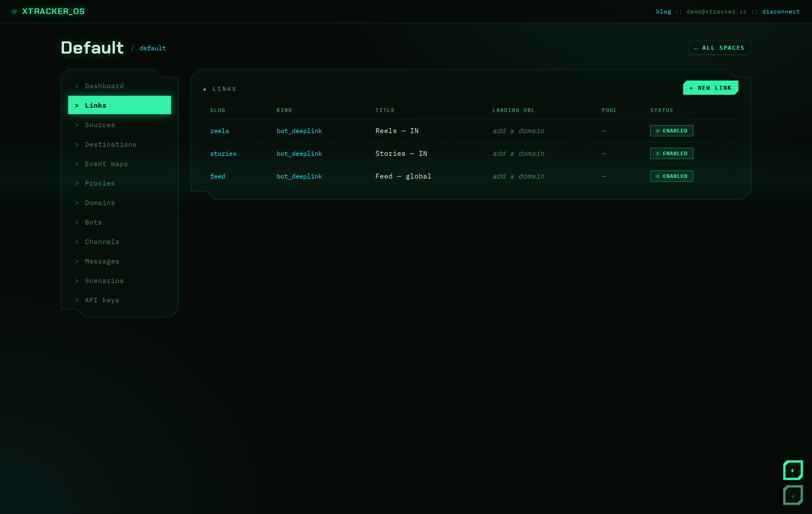Image resolution: width=812 pixels, height=514 pixels.
Task: Open Dashboard in the sidebar
Action: (119, 86)
